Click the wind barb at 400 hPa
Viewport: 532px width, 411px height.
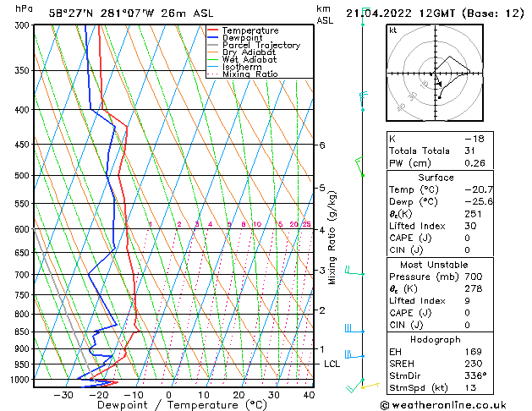pyautogui.click(x=363, y=109)
